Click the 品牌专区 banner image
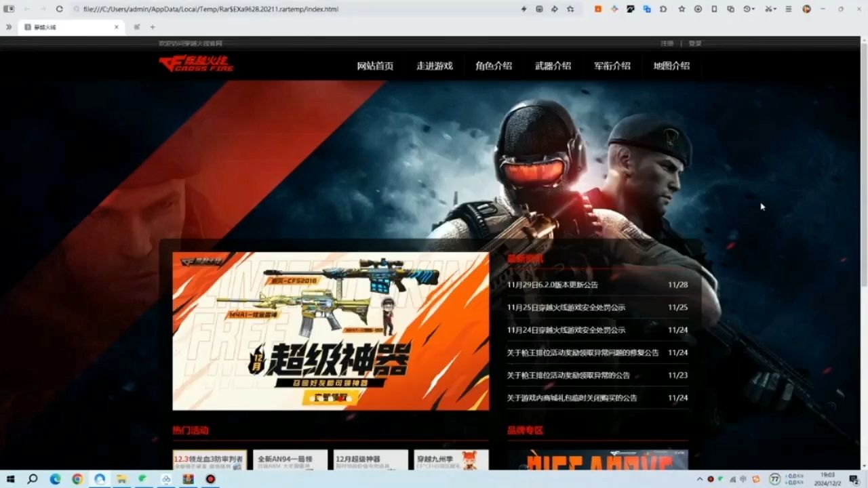This screenshot has height=488, width=868. (x=597, y=460)
